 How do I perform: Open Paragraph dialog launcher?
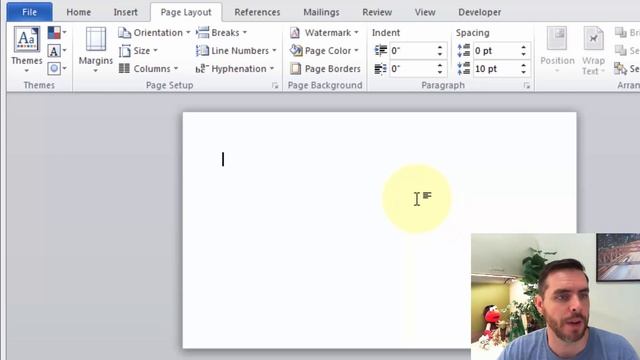[x=527, y=86]
